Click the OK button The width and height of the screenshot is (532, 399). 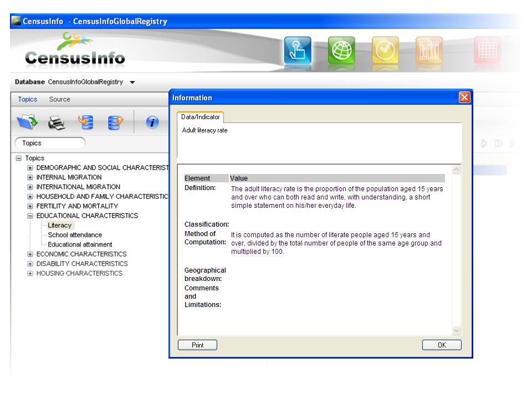pyautogui.click(x=442, y=345)
